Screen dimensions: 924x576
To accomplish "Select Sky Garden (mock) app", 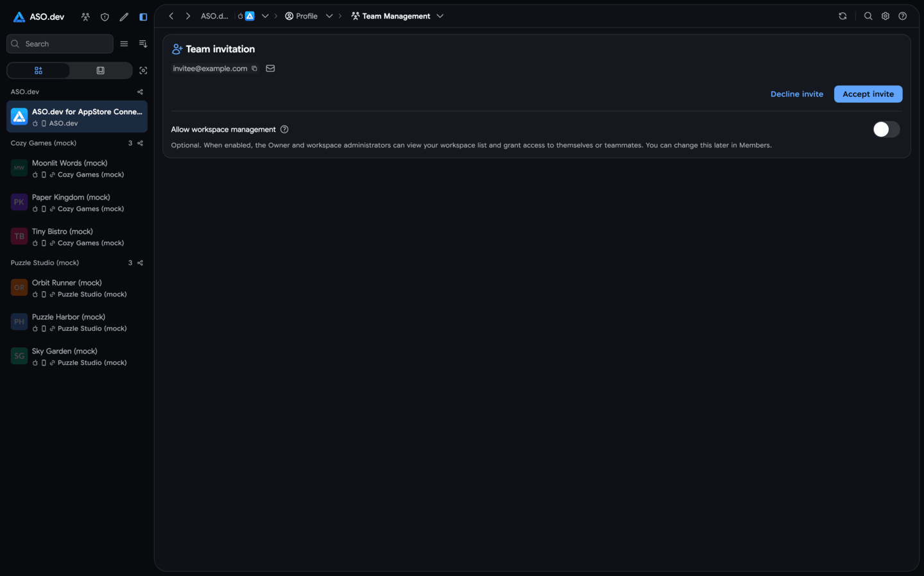I will point(77,357).
